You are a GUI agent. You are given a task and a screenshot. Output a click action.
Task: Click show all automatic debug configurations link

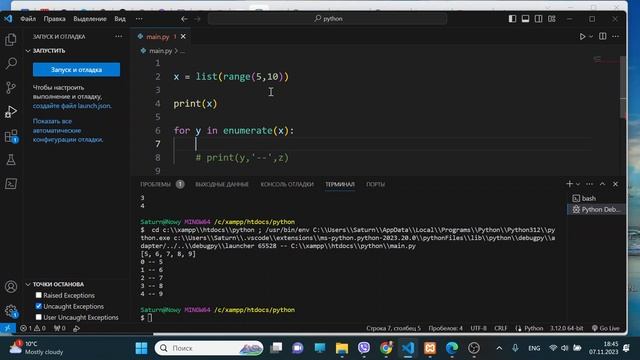pyautogui.click(x=68, y=130)
